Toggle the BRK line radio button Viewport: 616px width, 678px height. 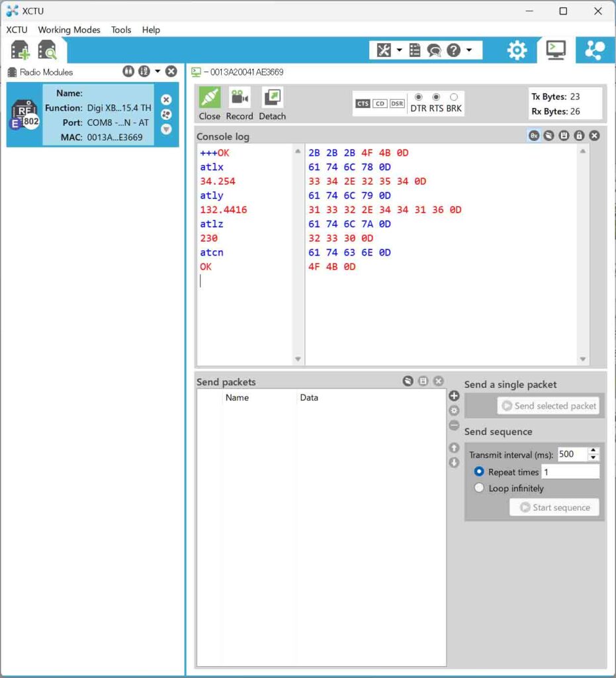[x=454, y=97]
